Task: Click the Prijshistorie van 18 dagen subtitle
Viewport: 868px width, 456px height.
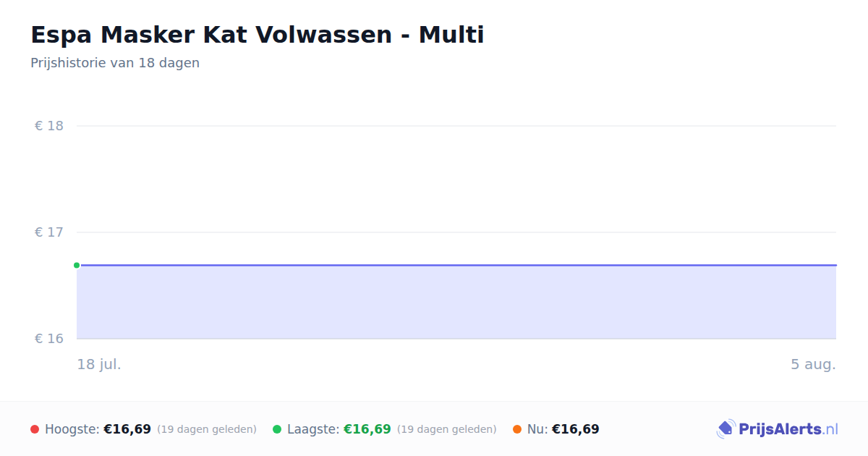Action: [x=115, y=63]
